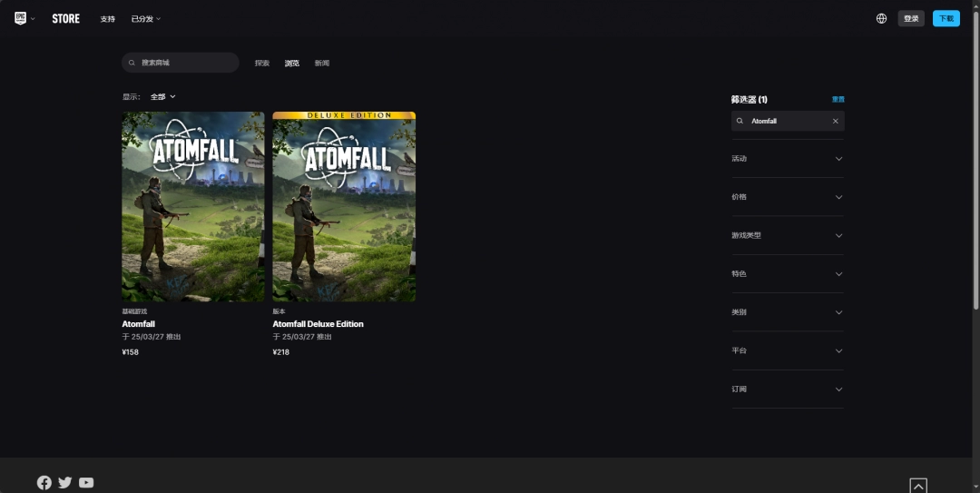Expand the 已分发 menu
Screen dimensions: 980x493
tap(145, 19)
